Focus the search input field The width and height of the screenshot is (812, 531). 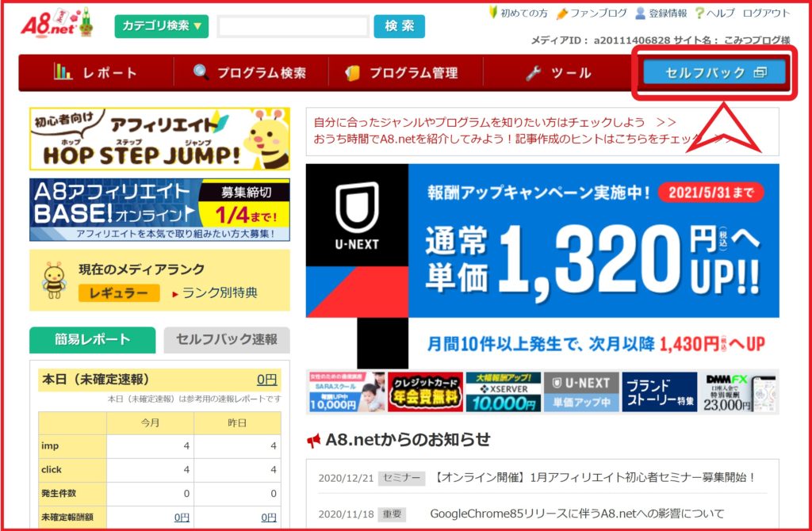click(293, 26)
